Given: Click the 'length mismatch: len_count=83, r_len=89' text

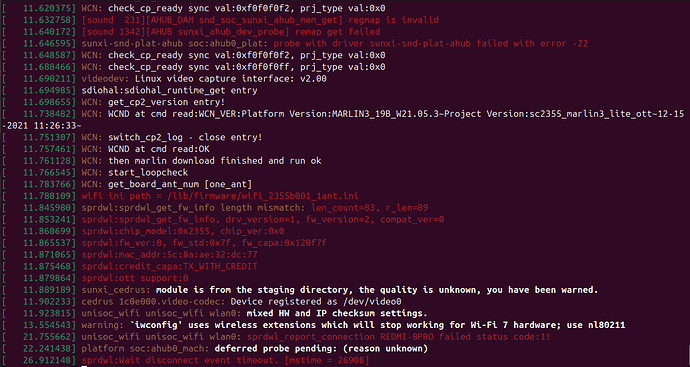Looking at the screenshot, I should click(x=324, y=208).
